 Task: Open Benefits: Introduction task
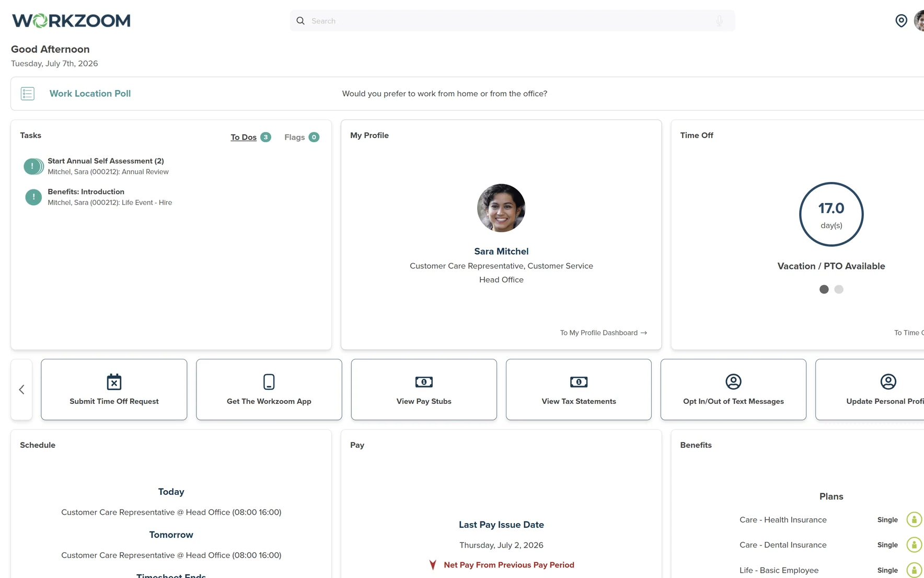point(86,192)
